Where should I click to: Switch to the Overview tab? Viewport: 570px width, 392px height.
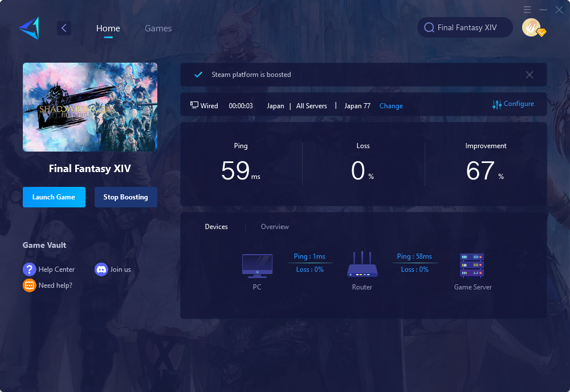(275, 226)
